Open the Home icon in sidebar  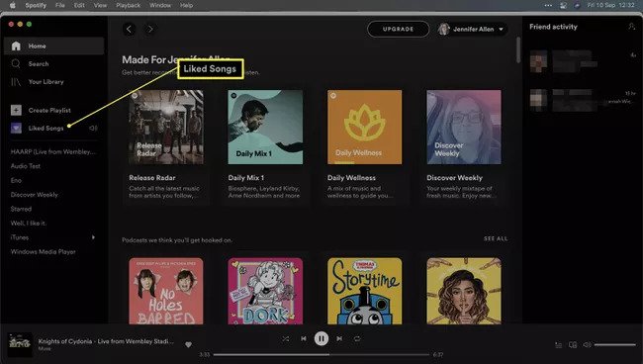tap(16, 45)
